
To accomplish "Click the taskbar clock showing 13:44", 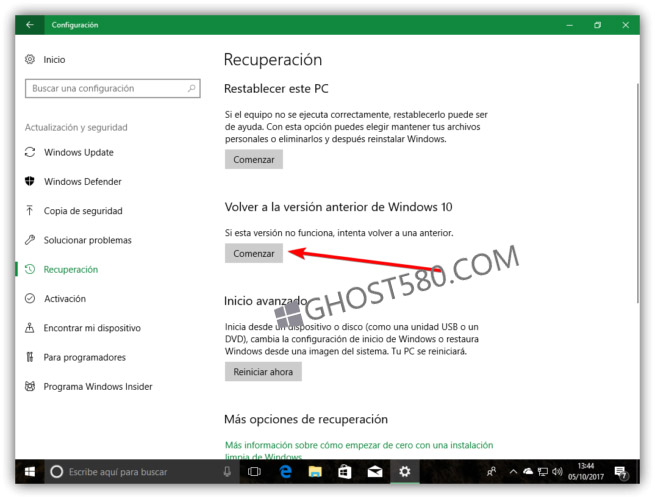I will (x=586, y=471).
